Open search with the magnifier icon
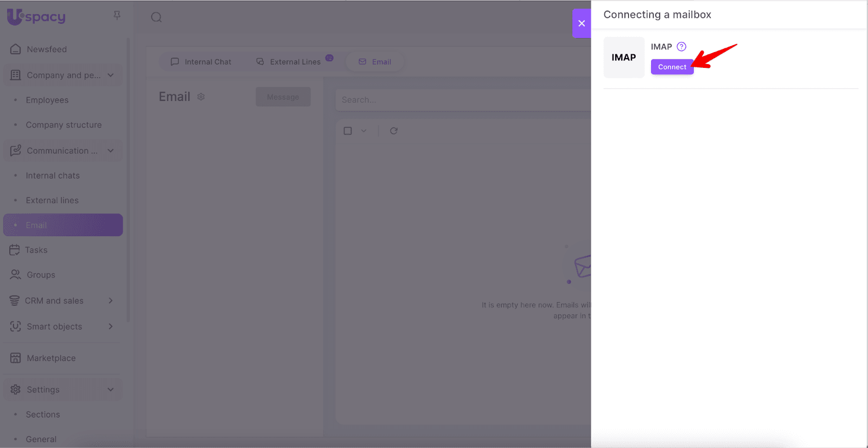 tap(156, 17)
